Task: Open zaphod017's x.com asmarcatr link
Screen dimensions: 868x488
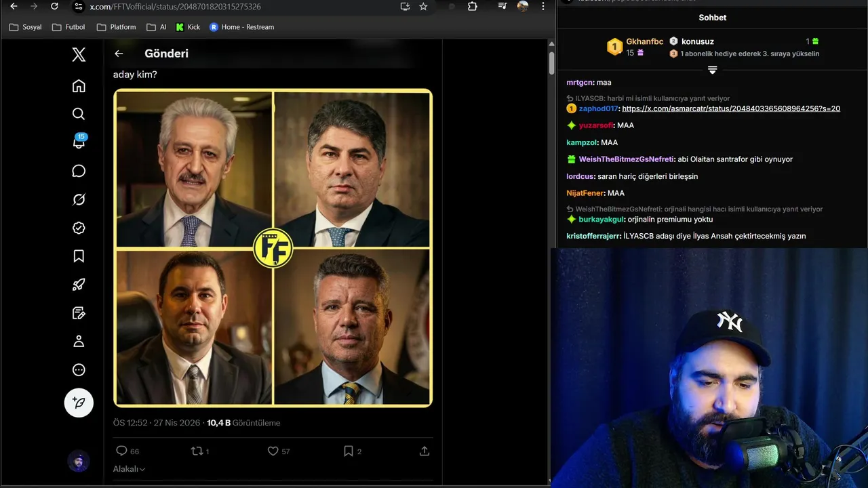Action: point(731,108)
